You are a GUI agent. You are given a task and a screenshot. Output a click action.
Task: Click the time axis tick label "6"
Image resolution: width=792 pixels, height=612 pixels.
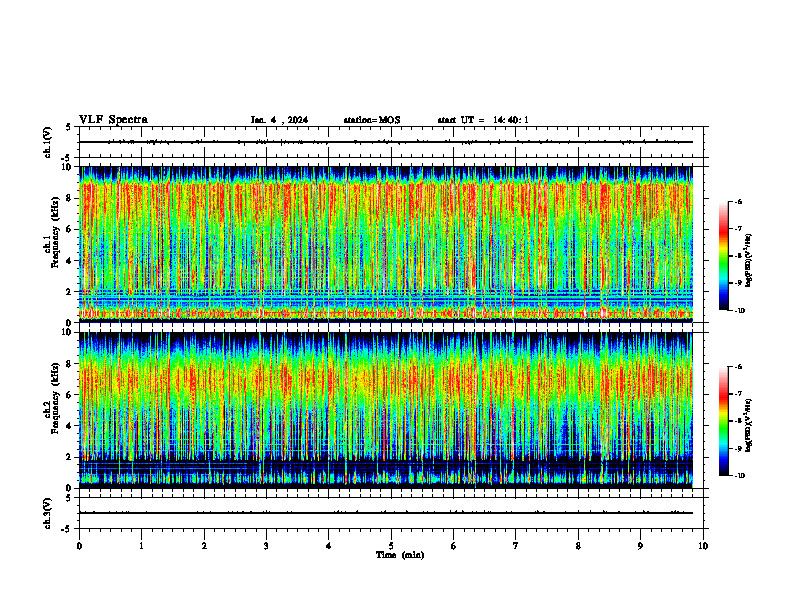[454, 546]
